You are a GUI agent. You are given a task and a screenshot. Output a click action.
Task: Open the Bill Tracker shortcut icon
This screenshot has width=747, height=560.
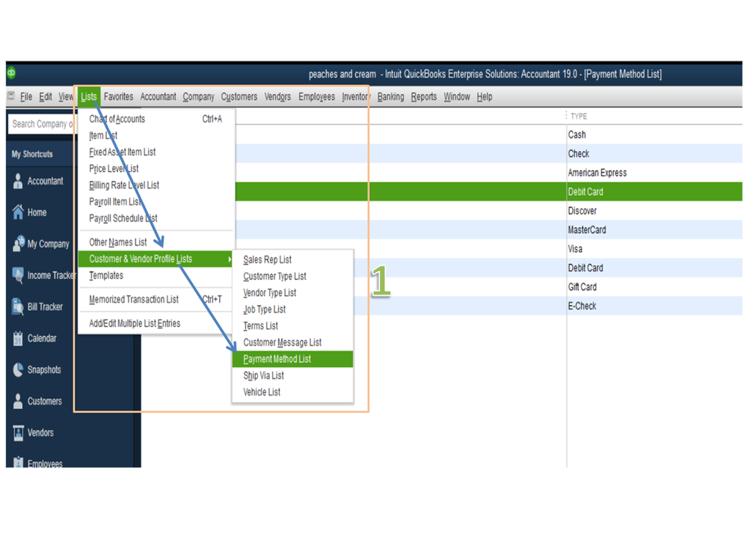[18, 307]
